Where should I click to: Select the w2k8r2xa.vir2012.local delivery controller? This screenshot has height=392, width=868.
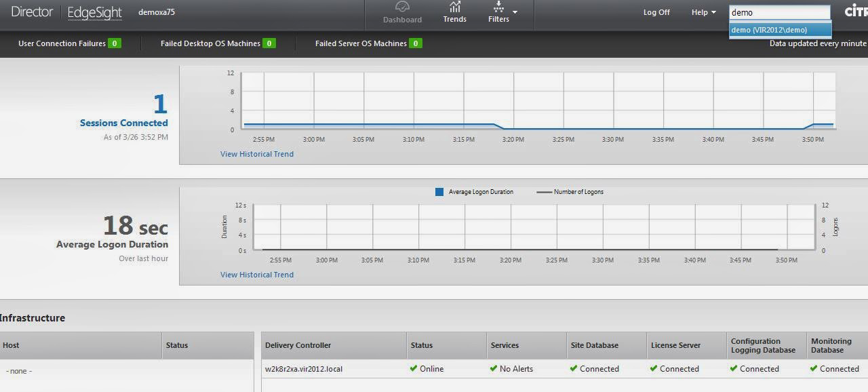304,369
